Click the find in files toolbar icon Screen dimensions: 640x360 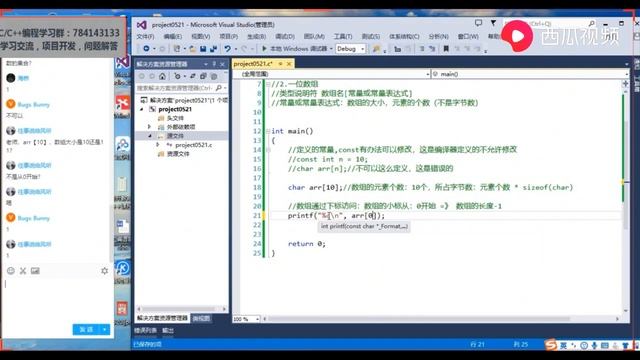[x=376, y=49]
